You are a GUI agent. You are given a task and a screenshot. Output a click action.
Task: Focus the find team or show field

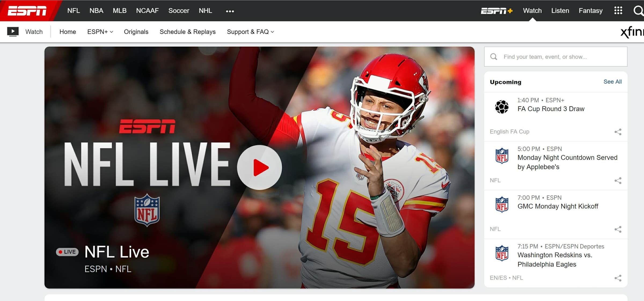tap(555, 57)
